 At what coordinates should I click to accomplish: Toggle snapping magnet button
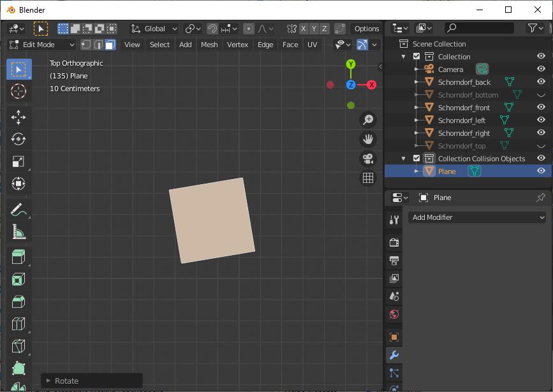coord(212,29)
